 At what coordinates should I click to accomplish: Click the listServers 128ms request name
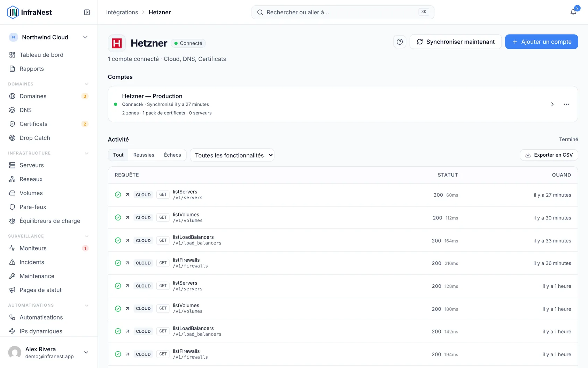click(x=185, y=283)
